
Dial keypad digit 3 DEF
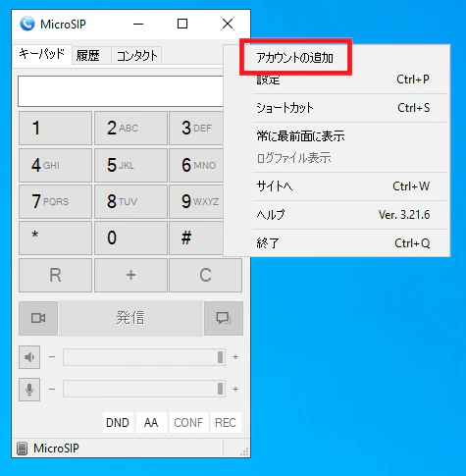coord(196,128)
